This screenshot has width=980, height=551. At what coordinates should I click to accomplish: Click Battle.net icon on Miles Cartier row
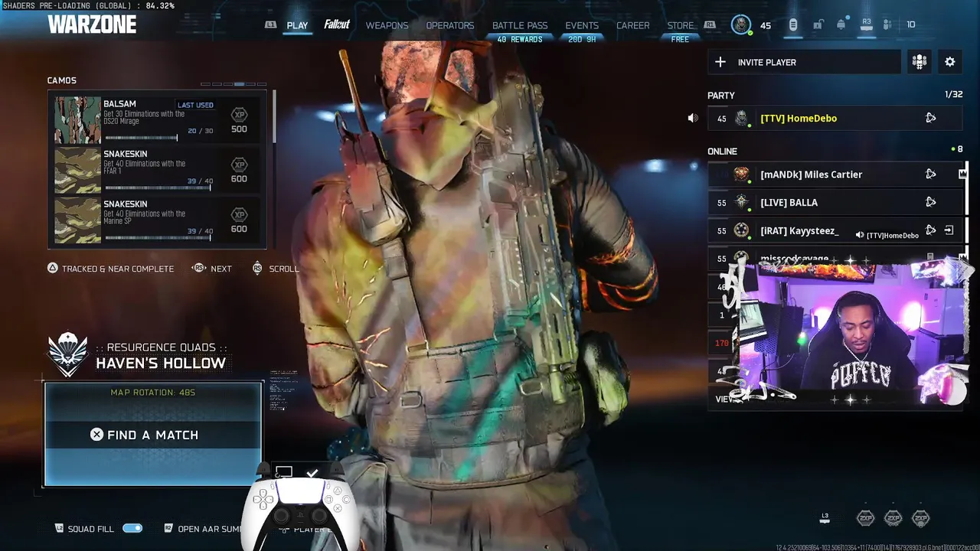click(930, 174)
